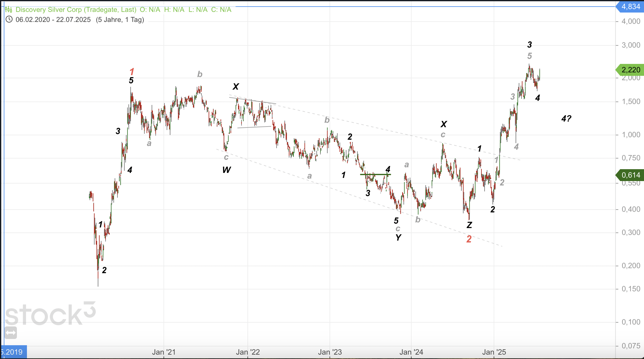
Task: Select the black Y wave label
Action: [398, 237]
